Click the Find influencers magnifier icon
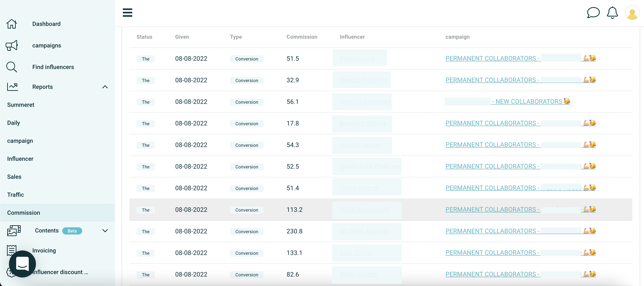 11,67
